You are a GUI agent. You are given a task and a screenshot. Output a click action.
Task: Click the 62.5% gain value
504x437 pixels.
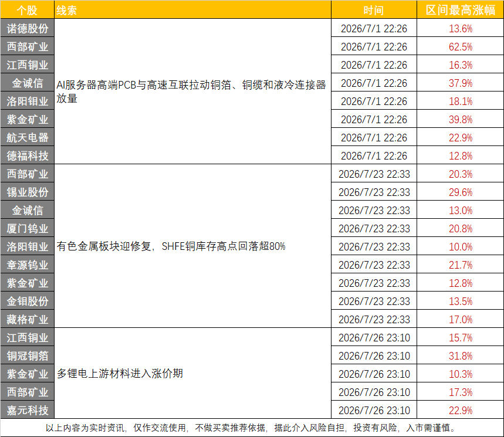pyautogui.click(x=460, y=47)
